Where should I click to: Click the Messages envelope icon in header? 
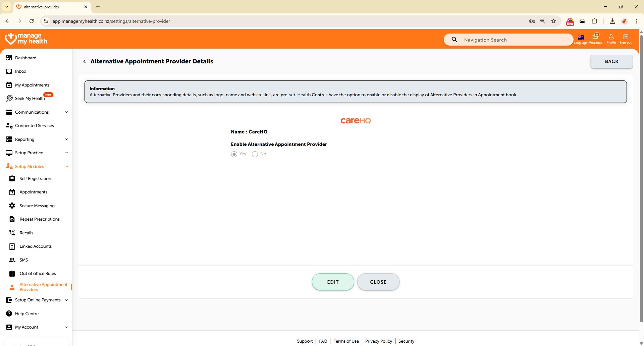click(x=595, y=37)
